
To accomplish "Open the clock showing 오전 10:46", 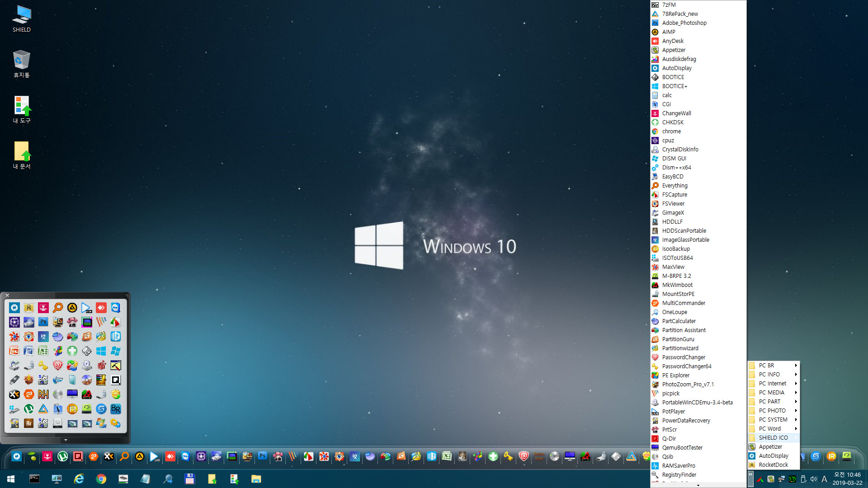I will pos(847,479).
